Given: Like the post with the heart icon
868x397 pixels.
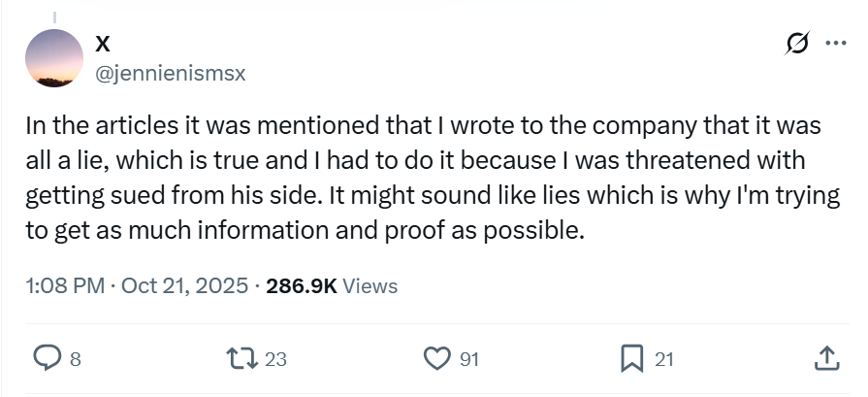Looking at the screenshot, I should 439,359.
